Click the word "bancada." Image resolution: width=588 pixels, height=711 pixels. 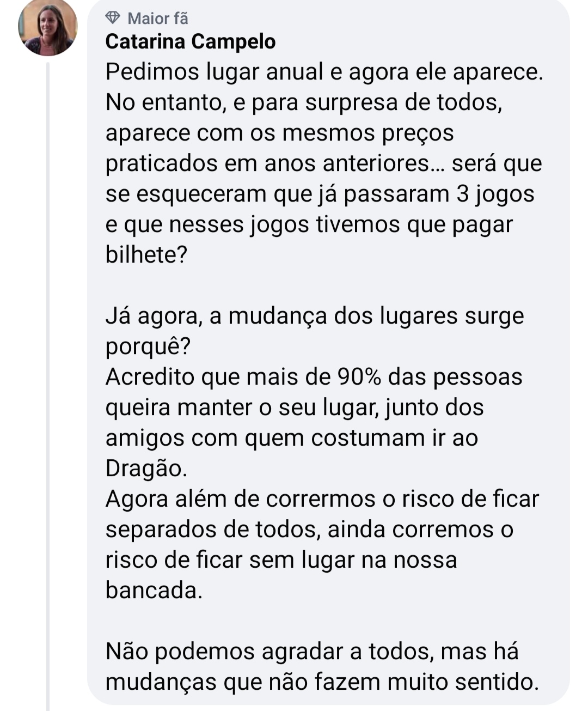pos(154,591)
